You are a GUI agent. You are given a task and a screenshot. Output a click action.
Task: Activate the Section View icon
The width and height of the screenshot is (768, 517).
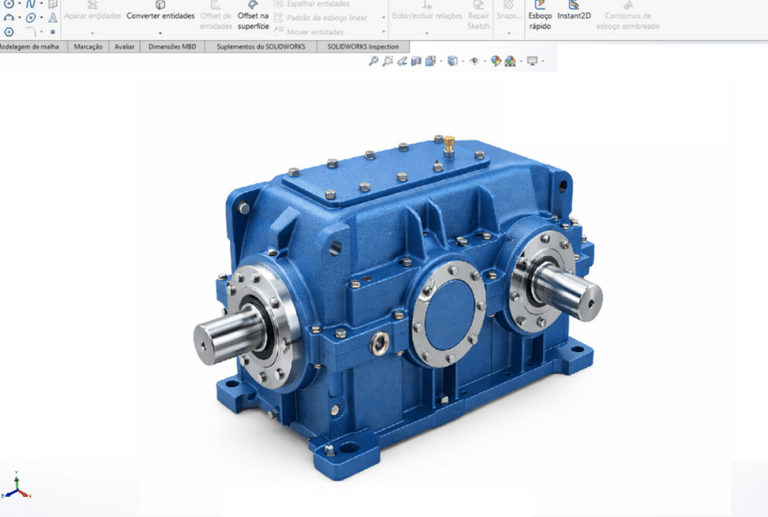point(416,61)
